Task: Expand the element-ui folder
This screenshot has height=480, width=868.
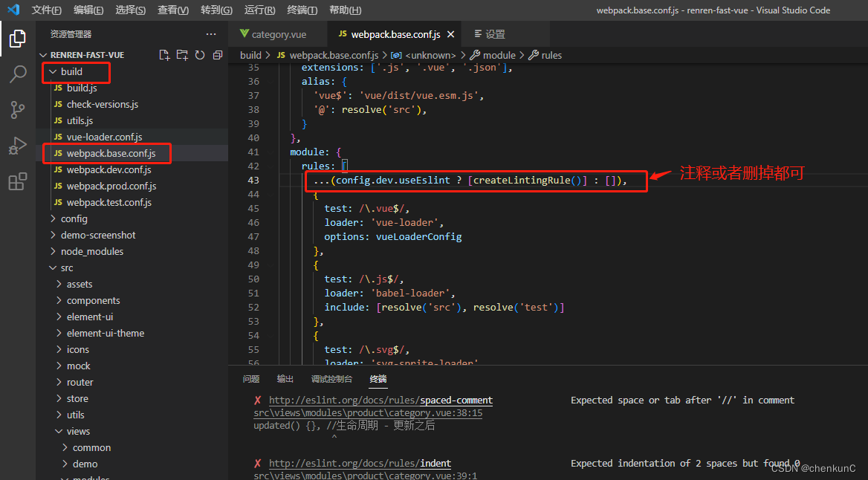Action: (x=132, y=317)
